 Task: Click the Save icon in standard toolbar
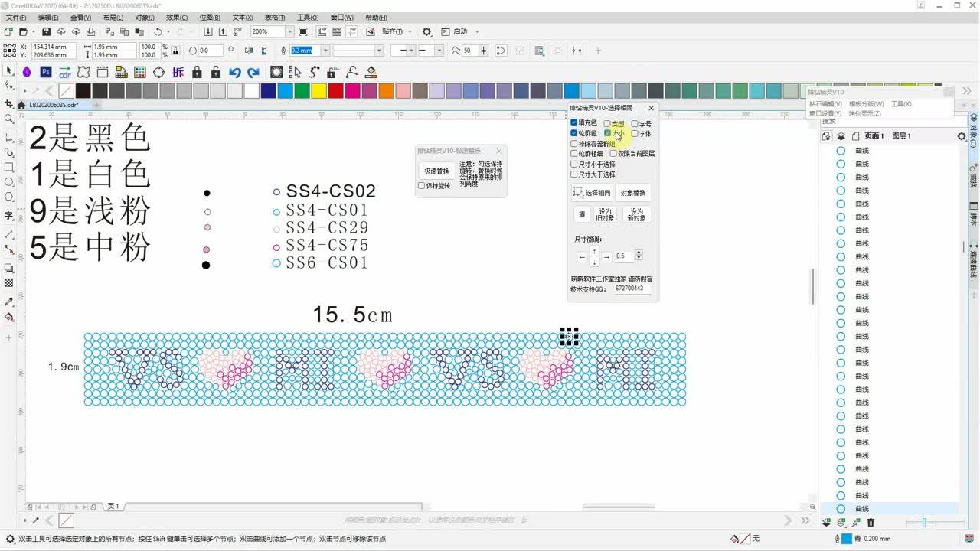pyautogui.click(x=46, y=31)
